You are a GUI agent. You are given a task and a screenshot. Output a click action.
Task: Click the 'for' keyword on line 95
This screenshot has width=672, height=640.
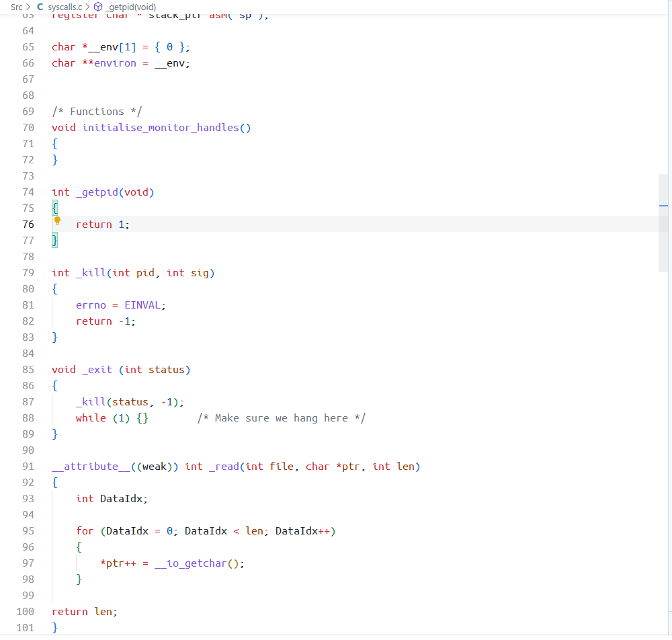click(x=85, y=531)
